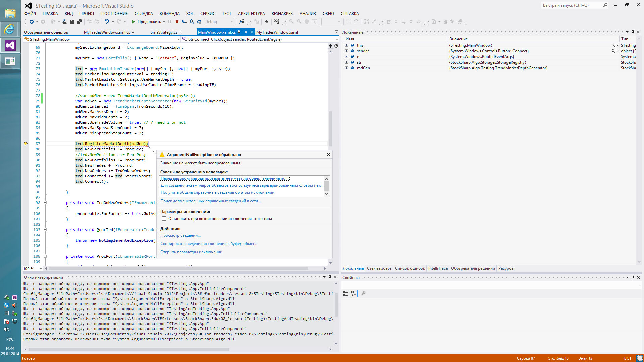
Task: Click the Open File toolbar icon
Action: [65, 22]
